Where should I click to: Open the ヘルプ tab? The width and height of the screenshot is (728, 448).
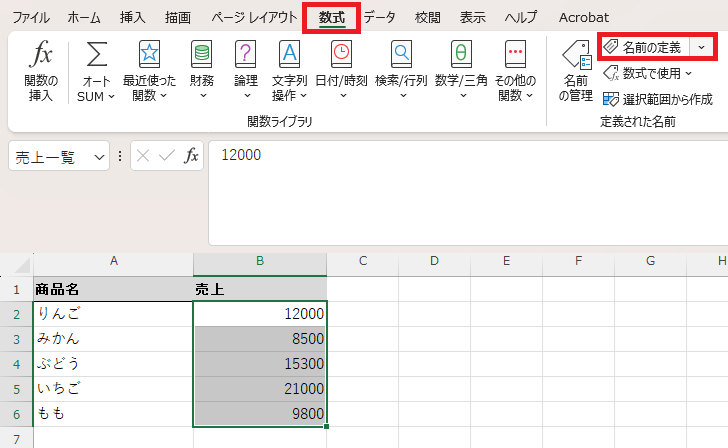click(x=521, y=18)
